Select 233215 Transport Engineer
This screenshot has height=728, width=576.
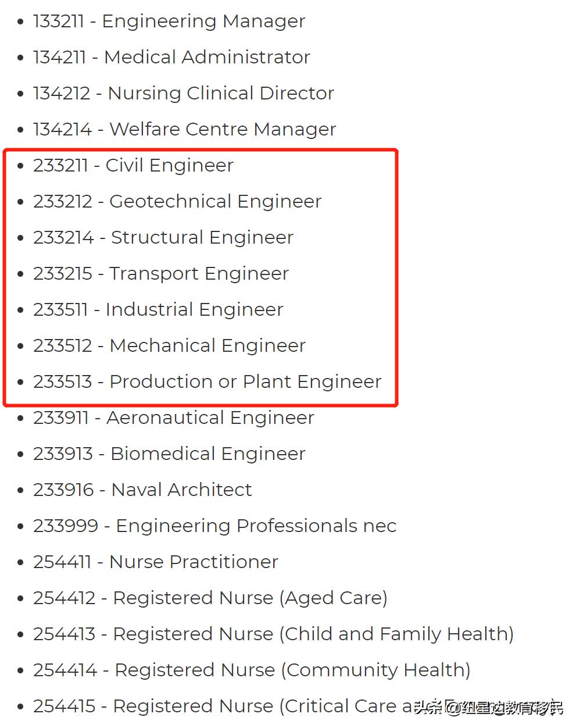pos(160,274)
